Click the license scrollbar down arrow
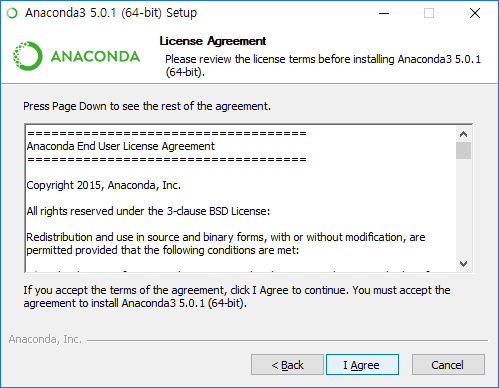Viewport: 499px width, 388px height. (x=463, y=264)
